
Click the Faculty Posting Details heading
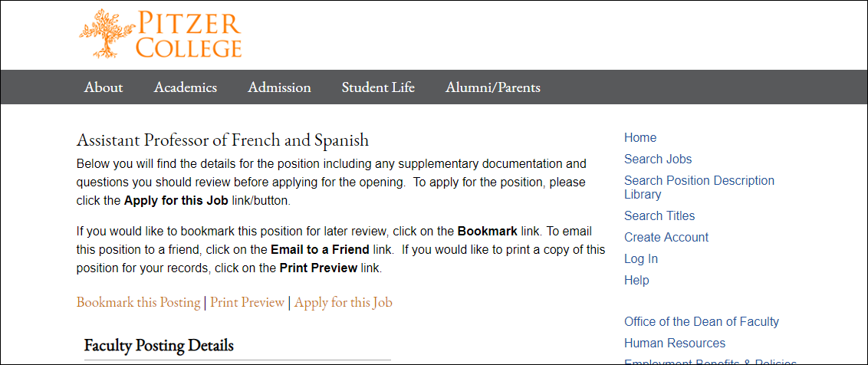(159, 345)
